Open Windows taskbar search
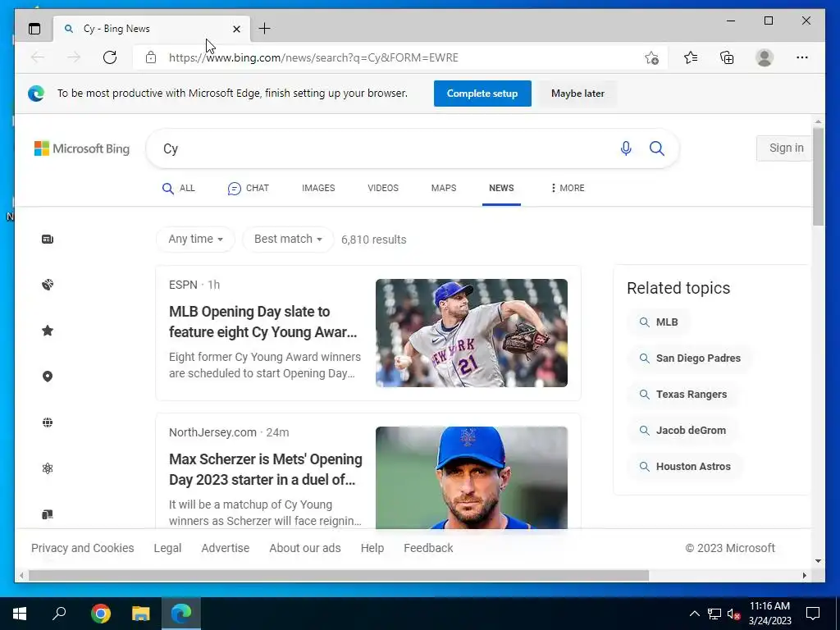The image size is (840, 630). [59, 614]
